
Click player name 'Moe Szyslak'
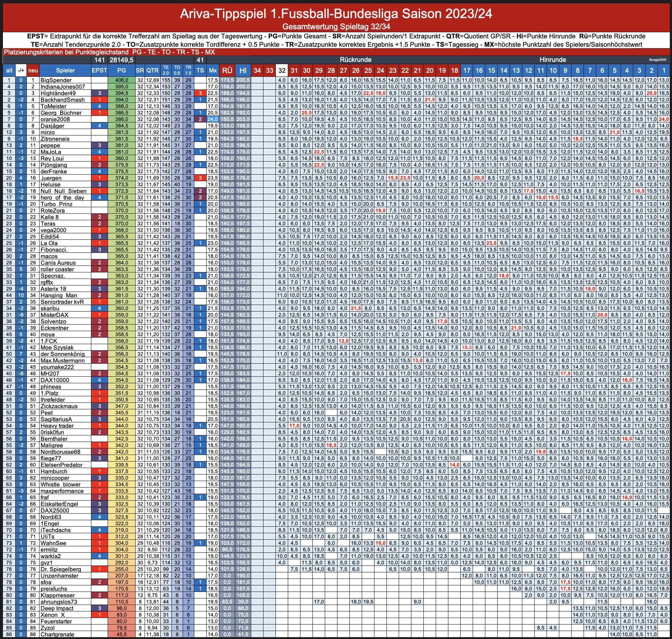pos(57,347)
